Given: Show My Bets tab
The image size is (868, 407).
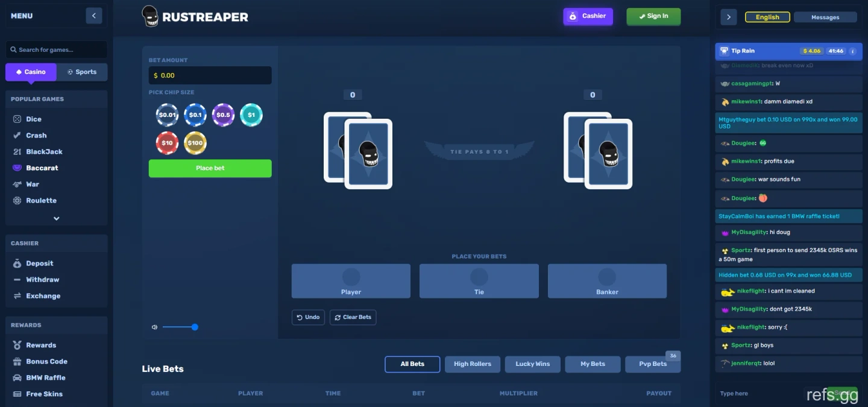Looking at the screenshot, I should [x=593, y=364].
